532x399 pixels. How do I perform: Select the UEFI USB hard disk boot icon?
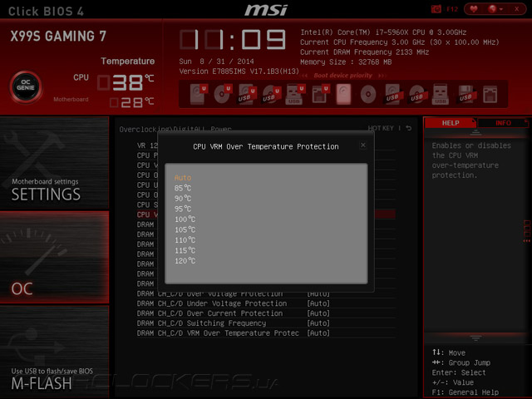pos(247,94)
